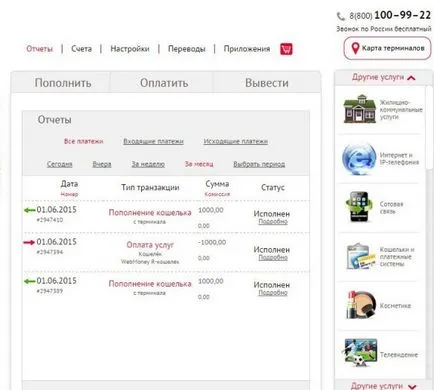Open the Переводы menu item
Image resolution: width=434 pixels, height=390 pixels.
[187, 49]
